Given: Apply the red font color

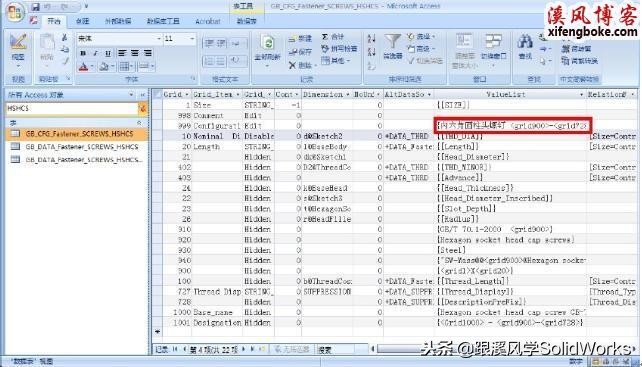Looking at the screenshot, I should [x=83, y=66].
